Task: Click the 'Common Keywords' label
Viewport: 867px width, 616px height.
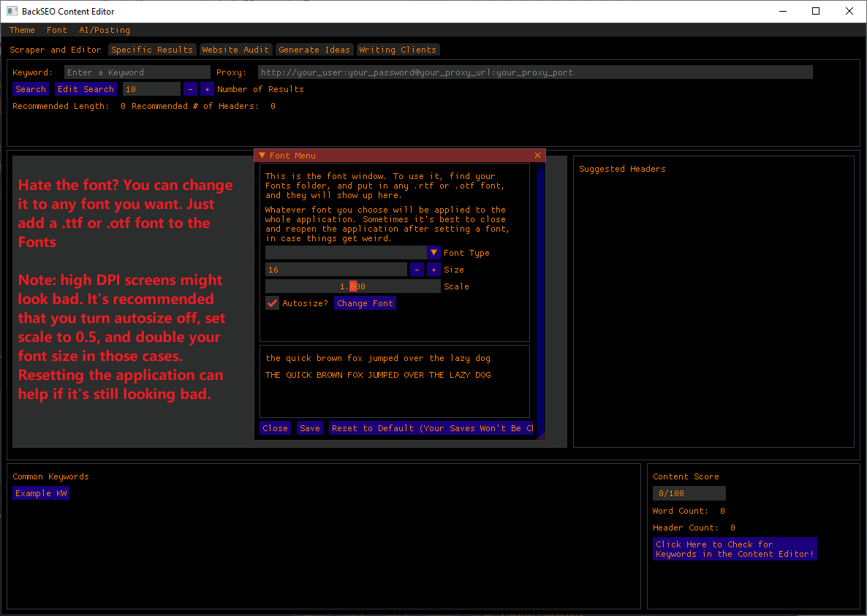Action: pos(51,476)
